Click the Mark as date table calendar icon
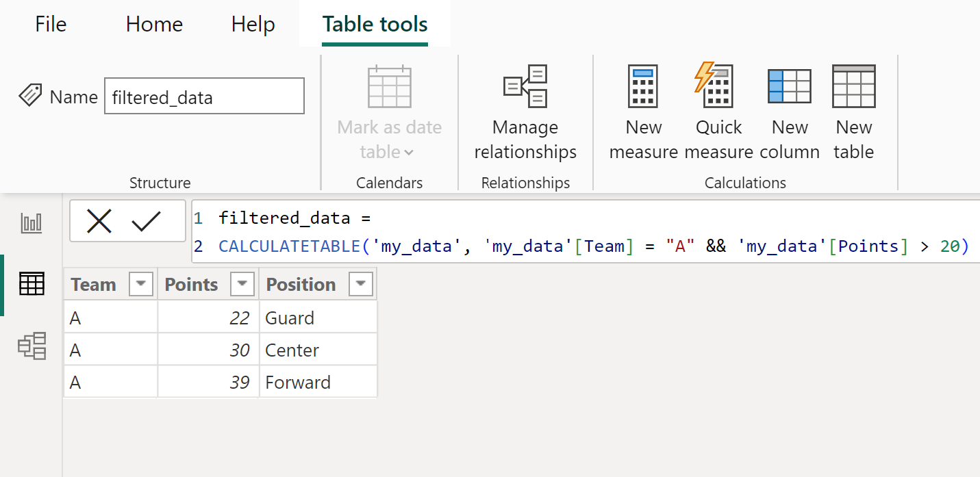This screenshot has height=477, width=980. coord(389,86)
